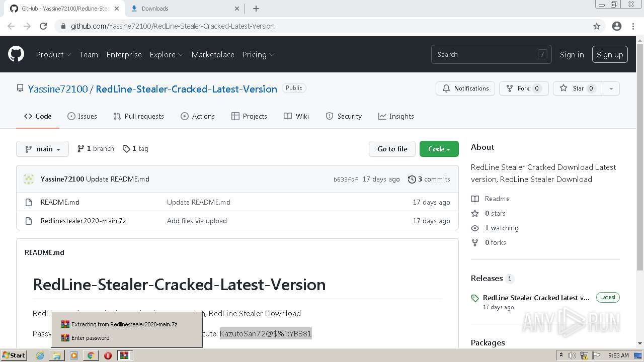The width and height of the screenshot is (644, 362).
Task: Click the commits history clock icon
Action: [412, 179]
